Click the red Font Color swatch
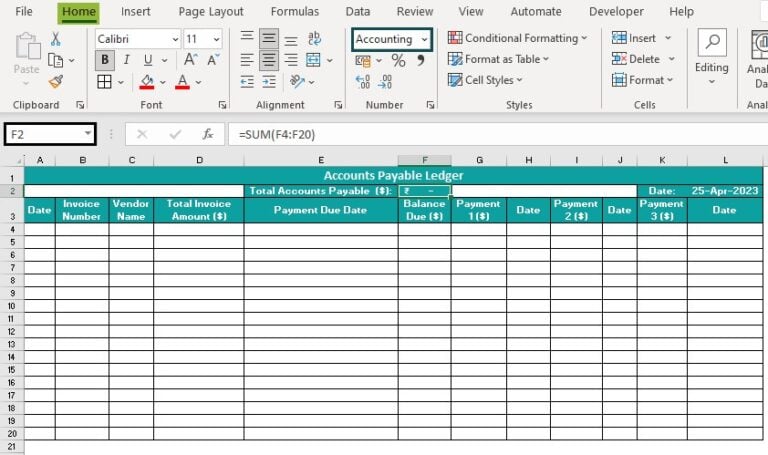 pyautogui.click(x=183, y=82)
